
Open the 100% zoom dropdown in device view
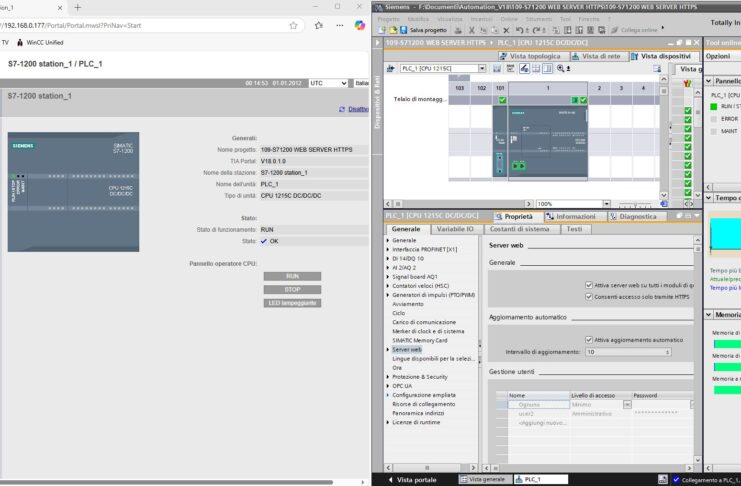606,204
